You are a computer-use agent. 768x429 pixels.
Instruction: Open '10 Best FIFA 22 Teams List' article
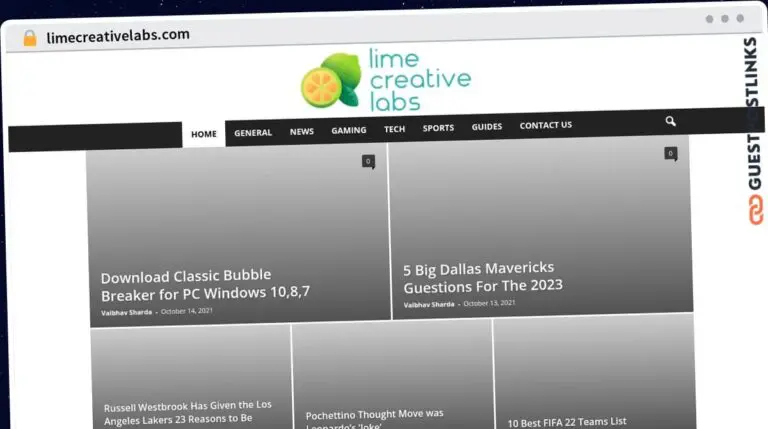[x=567, y=422]
